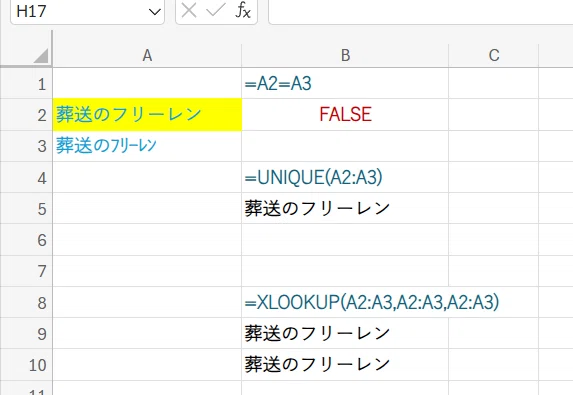The width and height of the screenshot is (573, 395).
Task: Click inside the formula bar input
Action: point(421,12)
